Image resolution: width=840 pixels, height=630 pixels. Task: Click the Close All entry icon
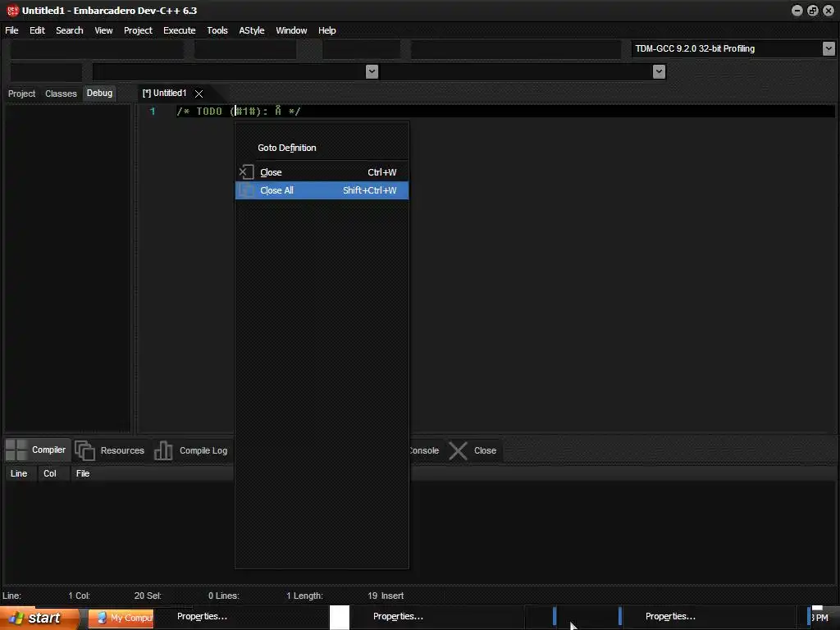pyautogui.click(x=246, y=190)
